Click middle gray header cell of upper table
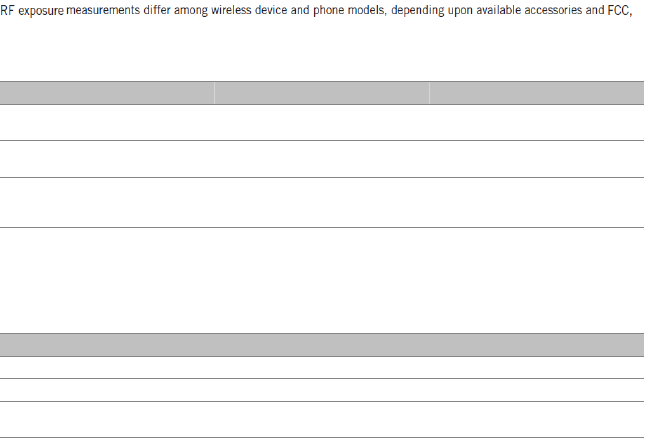This screenshot has height=438, width=668. click(322, 93)
